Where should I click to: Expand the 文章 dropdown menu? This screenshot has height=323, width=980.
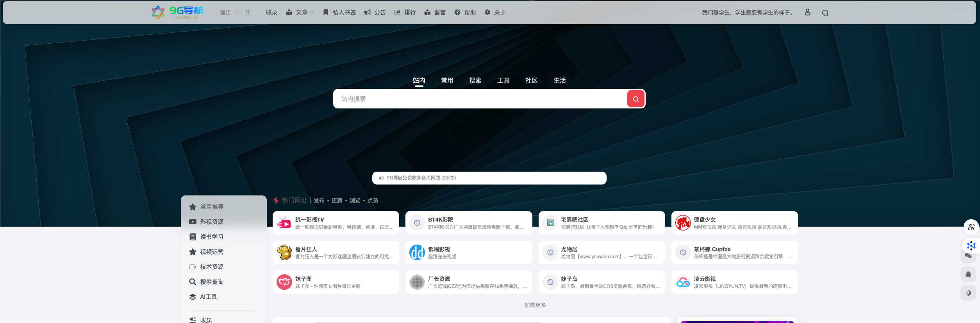click(300, 12)
